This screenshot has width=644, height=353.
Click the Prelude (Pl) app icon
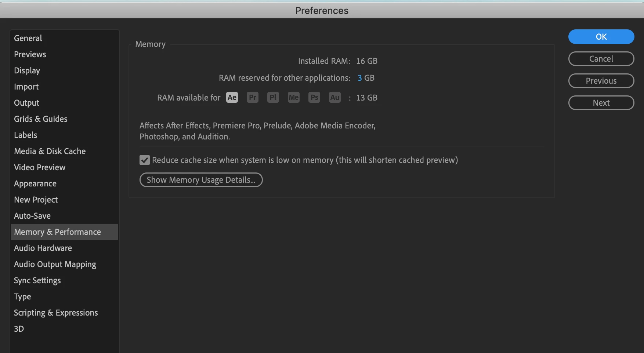[273, 97]
